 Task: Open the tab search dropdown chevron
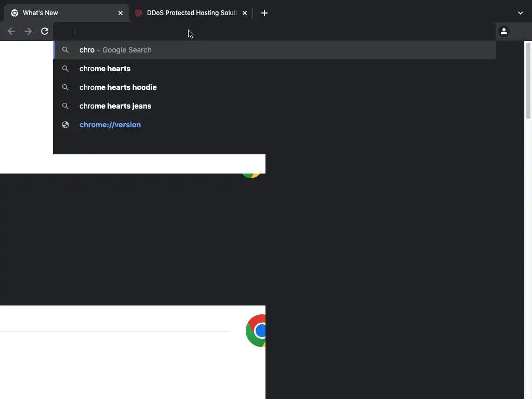[521, 13]
